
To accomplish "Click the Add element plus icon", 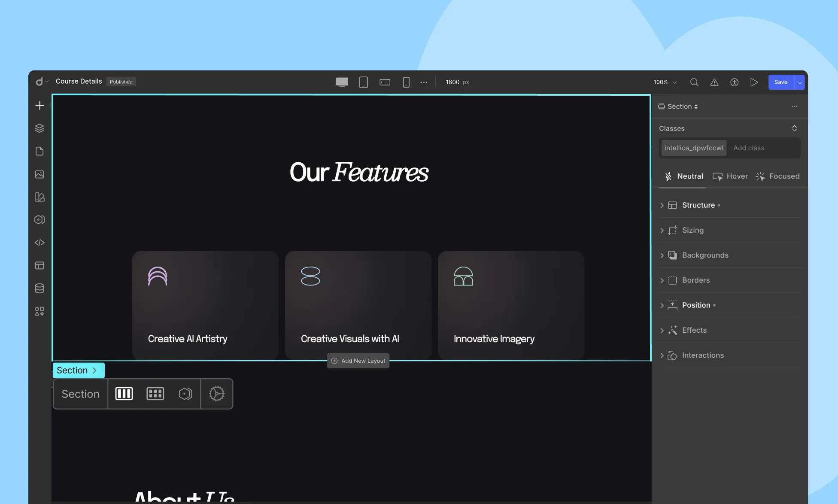I will [x=39, y=105].
